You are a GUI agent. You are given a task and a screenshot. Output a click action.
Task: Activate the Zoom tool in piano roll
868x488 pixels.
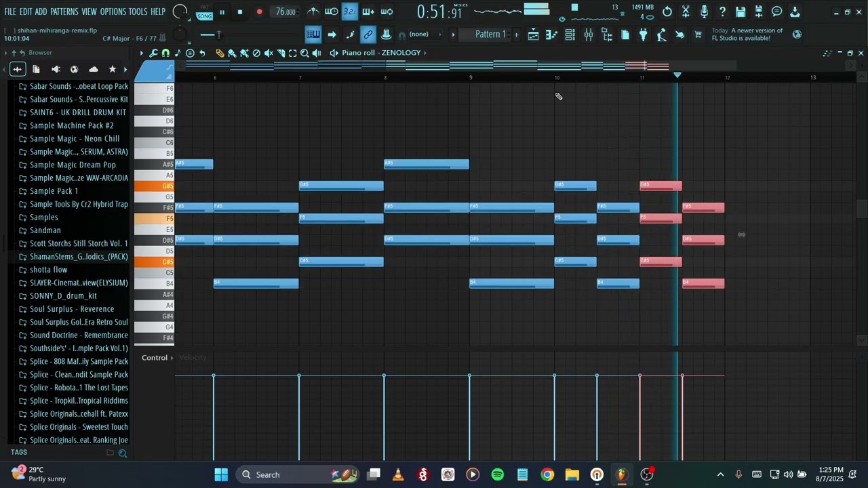tap(304, 53)
